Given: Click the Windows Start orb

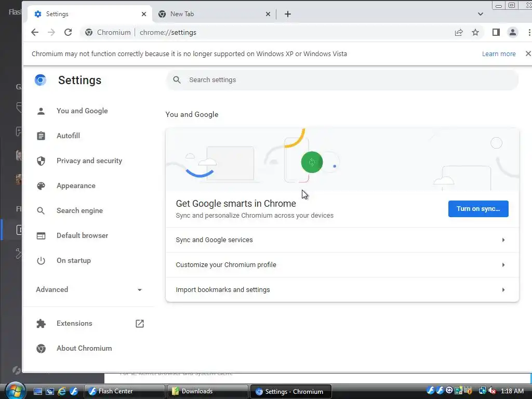Looking at the screenshot, I should click(x=15, y=391).
